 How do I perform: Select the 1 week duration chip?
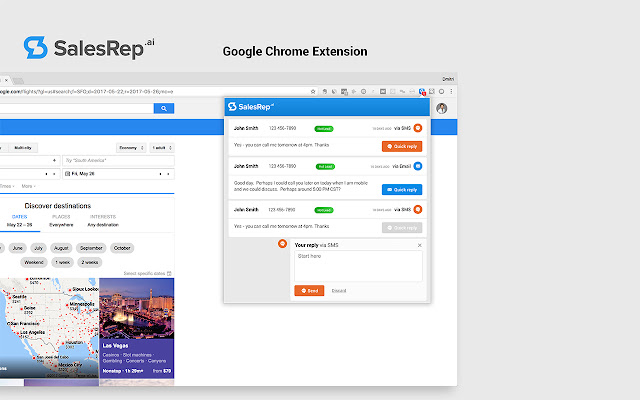(x=62, y=262)
